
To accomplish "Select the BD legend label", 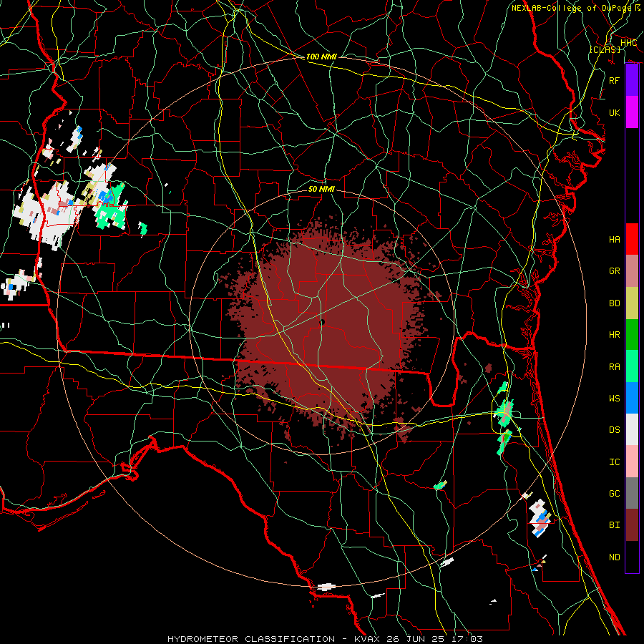I will pyautogui.click(x=615, y=303).
